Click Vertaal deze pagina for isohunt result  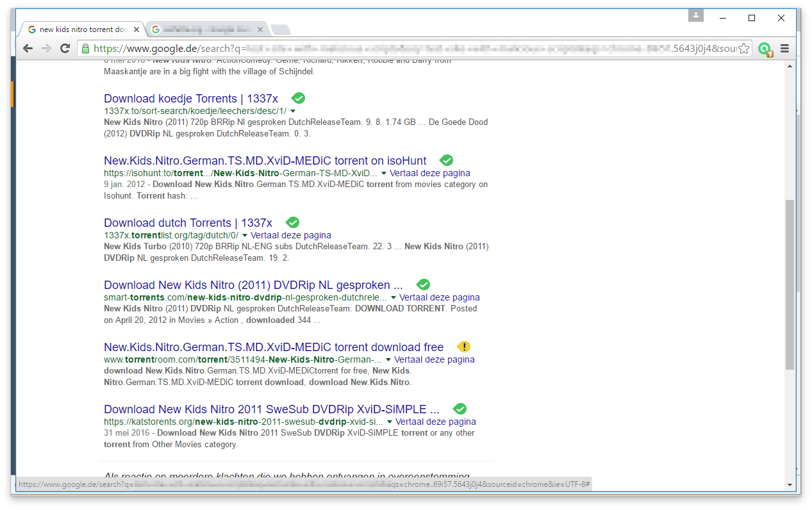tap(430, 173)
